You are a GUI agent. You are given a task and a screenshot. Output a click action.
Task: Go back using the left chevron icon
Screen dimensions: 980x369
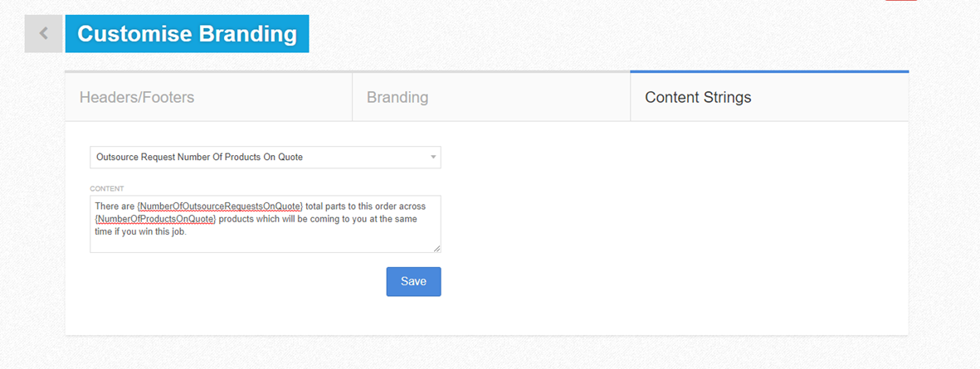(43, 33)
